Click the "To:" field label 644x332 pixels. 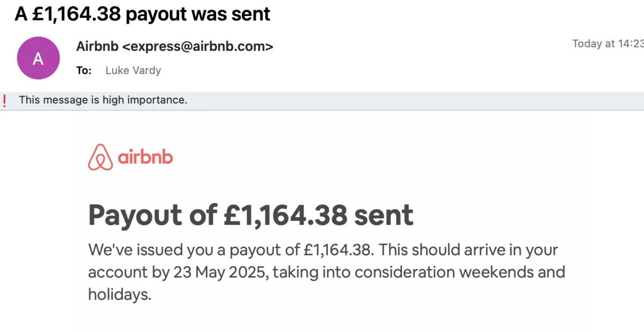point(84,70)
